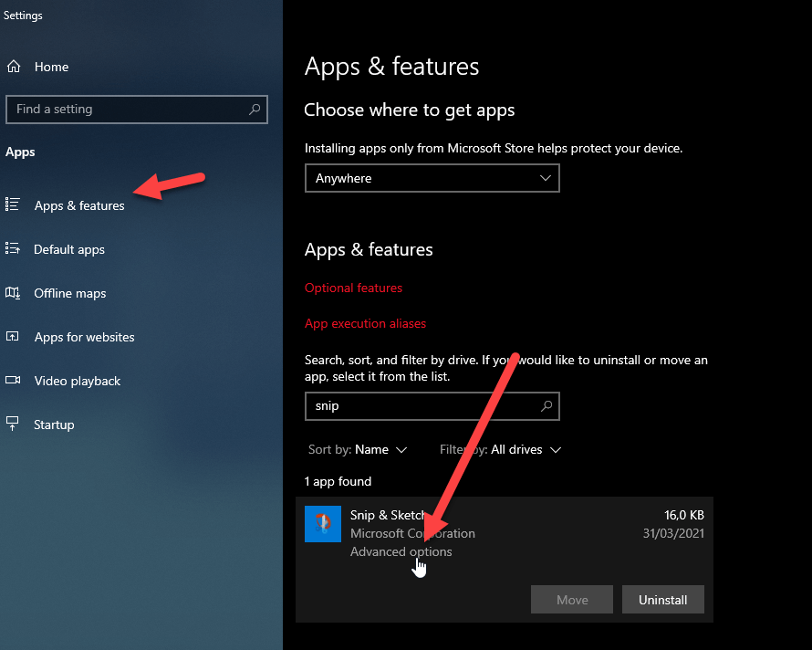Click the Video playback camera icon
812x650 pixels.
[13, 380]
